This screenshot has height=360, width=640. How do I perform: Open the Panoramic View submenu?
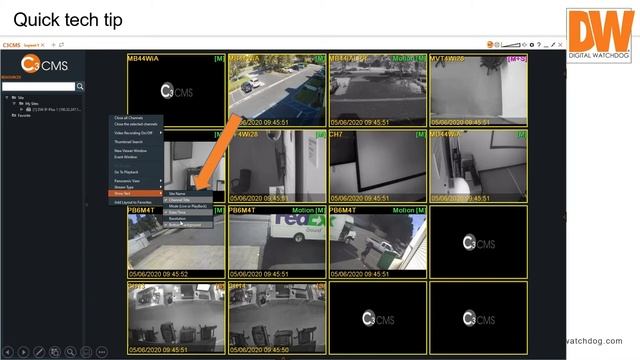[136, 180]
